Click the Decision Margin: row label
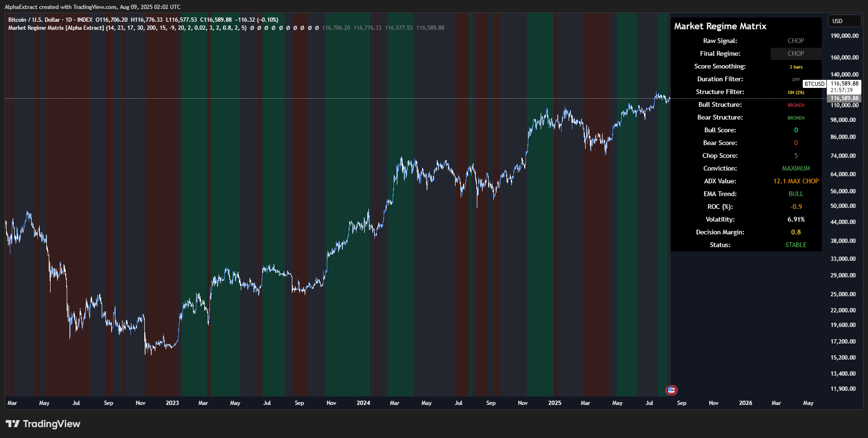 pos(720,232)
